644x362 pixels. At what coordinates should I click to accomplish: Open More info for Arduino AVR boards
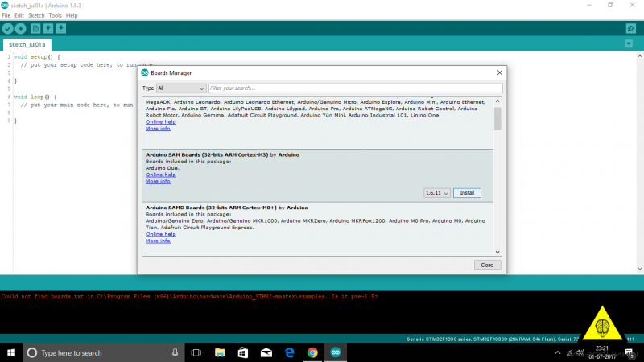158,129
